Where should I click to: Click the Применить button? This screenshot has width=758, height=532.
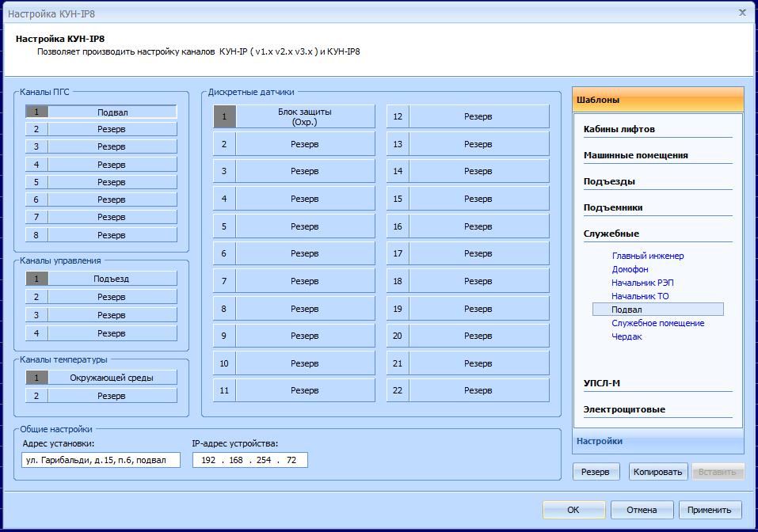714,510
